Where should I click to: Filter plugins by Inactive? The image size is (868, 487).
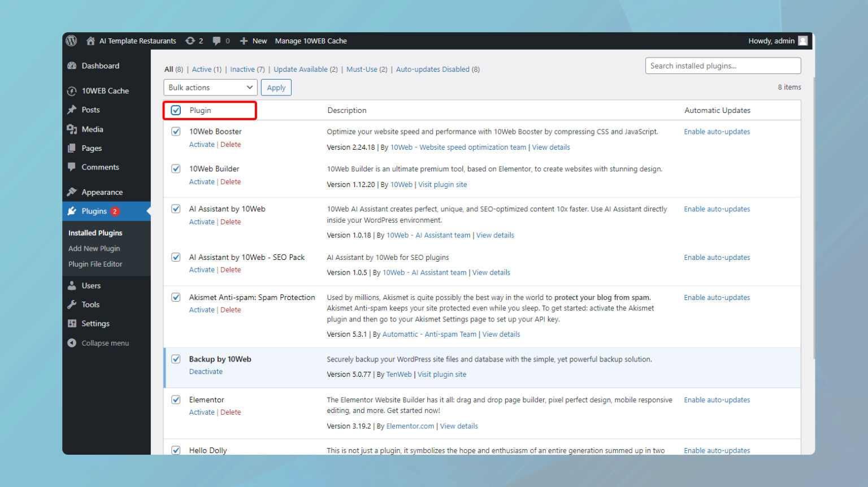pos(242,69)
